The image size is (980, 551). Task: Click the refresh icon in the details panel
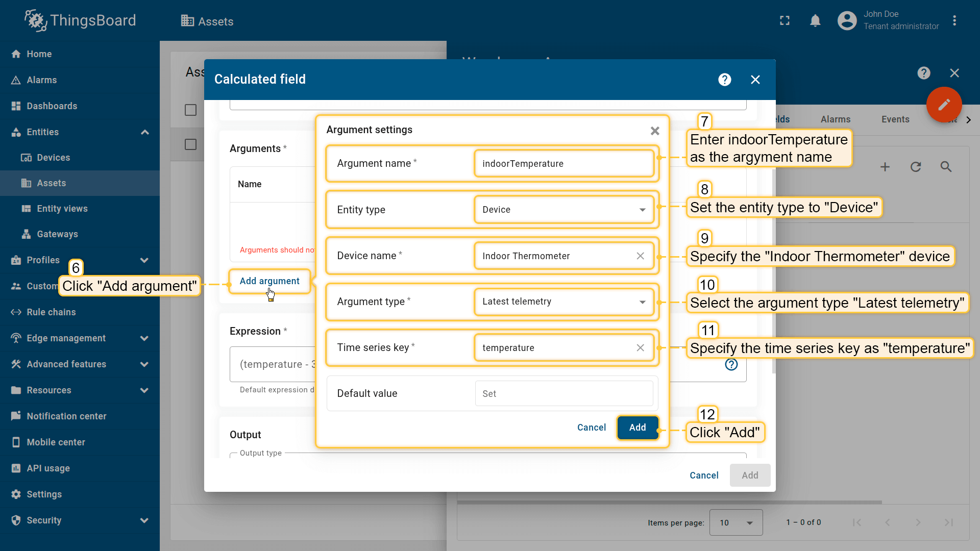tap(915, 167)
